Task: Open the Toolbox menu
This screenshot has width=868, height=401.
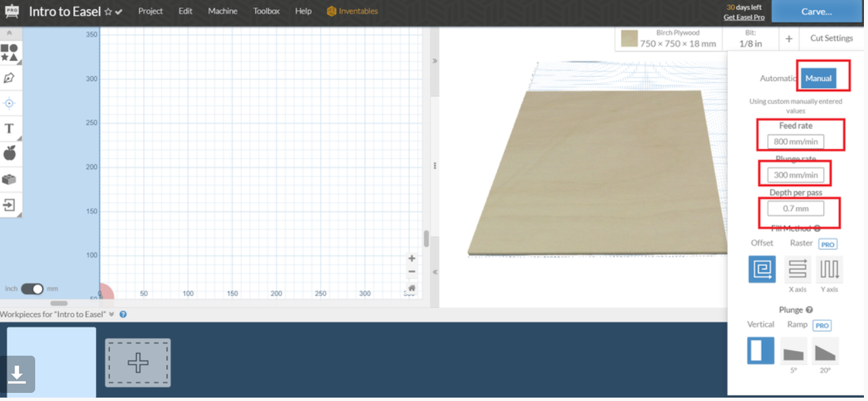Action: (x=266, y=11)
